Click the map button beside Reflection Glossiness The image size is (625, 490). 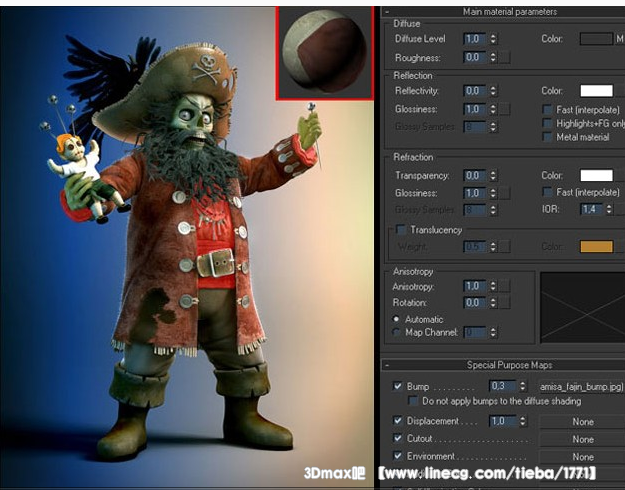[505, 109]
